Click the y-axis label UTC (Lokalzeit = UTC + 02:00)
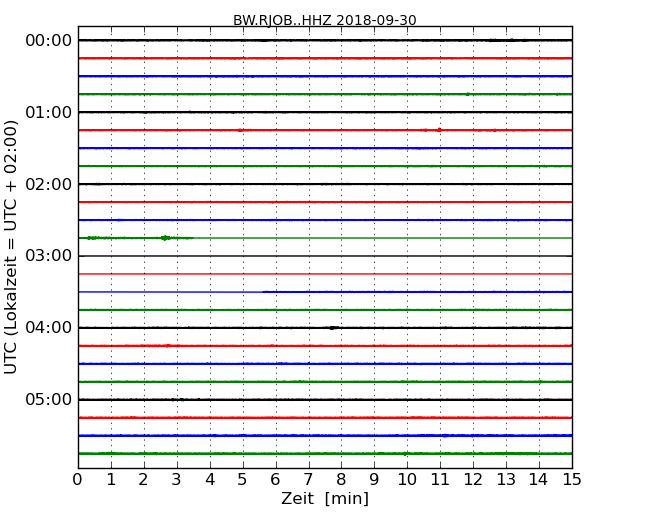Image resolution: width=650 pixels, height=520 pixels. pyautogui.click(x=11, y=247)
